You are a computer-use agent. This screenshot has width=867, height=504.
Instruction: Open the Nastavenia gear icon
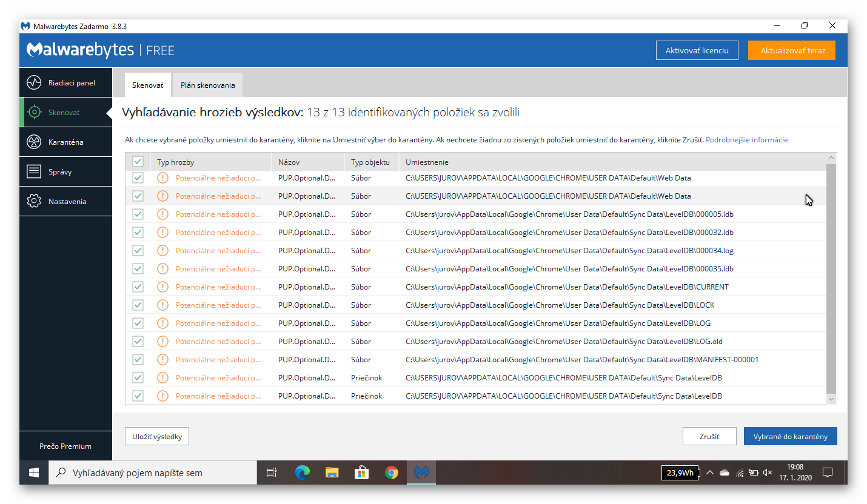tap(34, 201)
